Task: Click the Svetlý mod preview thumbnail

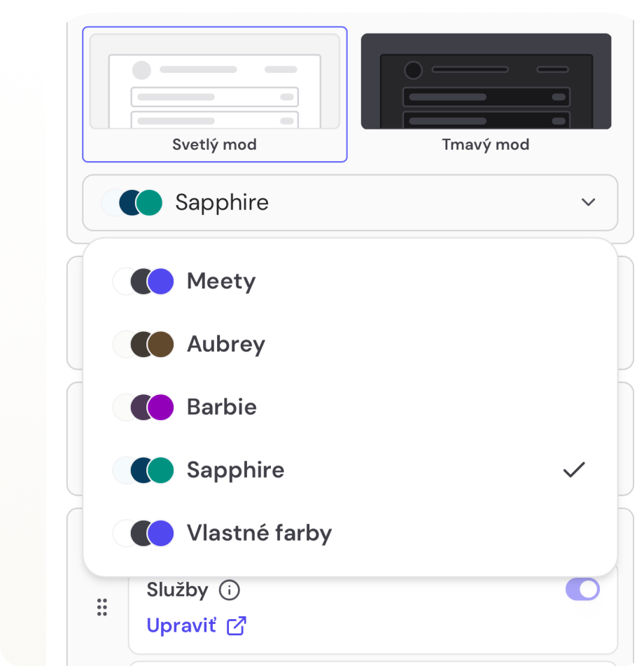Action: point(215,81)
